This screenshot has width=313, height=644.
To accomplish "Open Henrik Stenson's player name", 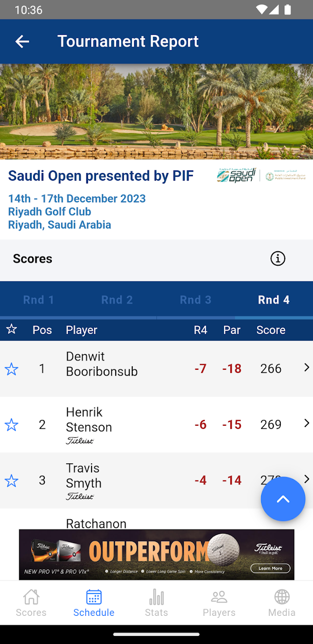I will tap(89, 419).
